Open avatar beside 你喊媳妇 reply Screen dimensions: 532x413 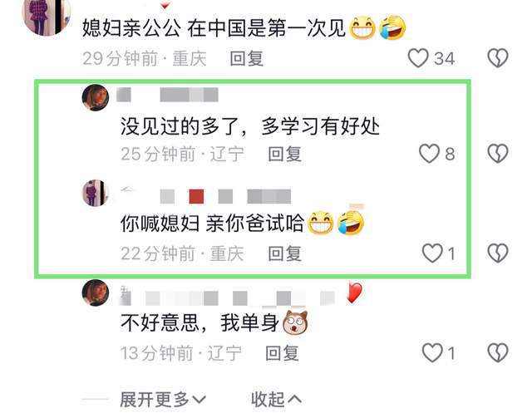[x=96, y=193]
